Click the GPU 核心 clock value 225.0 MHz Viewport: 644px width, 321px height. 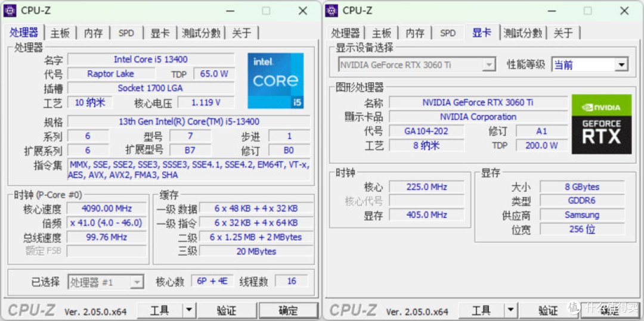(426, 187)
